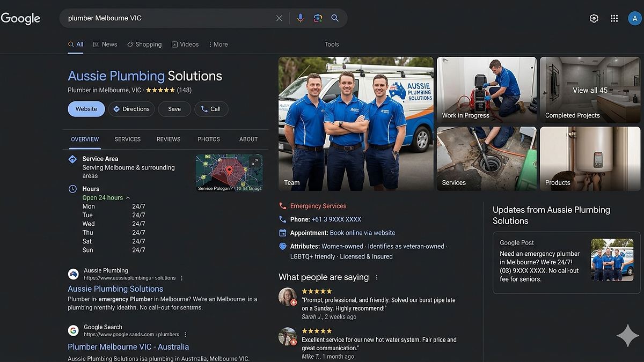Open Google Lens image search
The width and height of the screenshot is (644, 362).
[x=318, y=18]
